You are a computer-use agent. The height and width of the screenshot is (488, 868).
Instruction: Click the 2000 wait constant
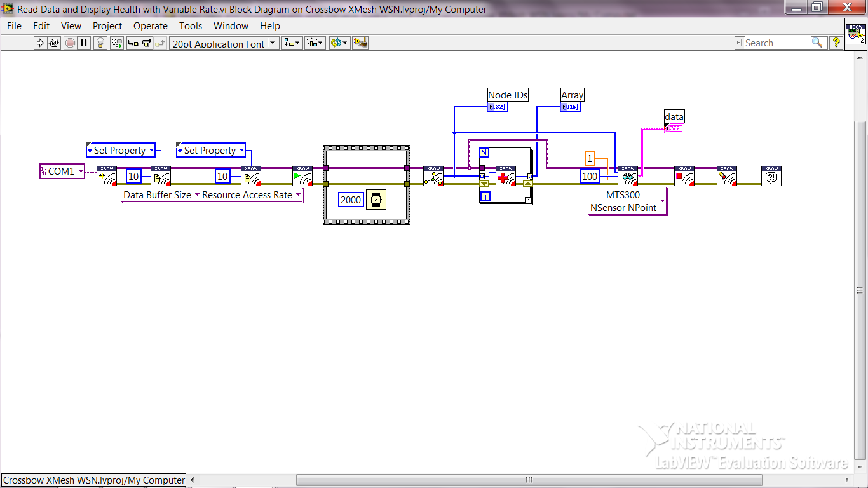pyautogui.click(x=351, y=200)
